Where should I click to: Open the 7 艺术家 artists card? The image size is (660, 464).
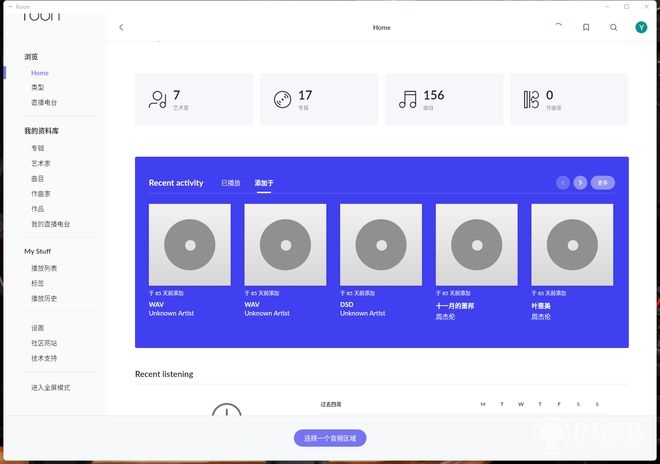pos(194,99)
